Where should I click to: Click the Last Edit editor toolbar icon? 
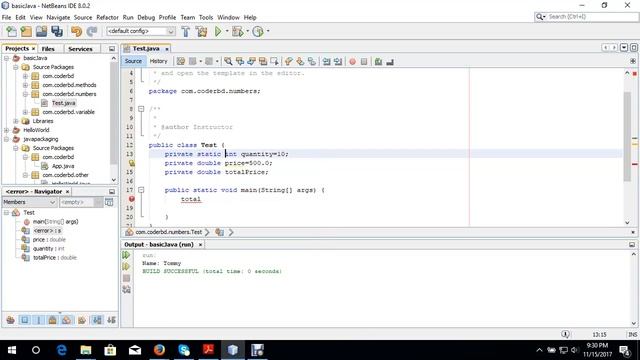click(180, 61)
